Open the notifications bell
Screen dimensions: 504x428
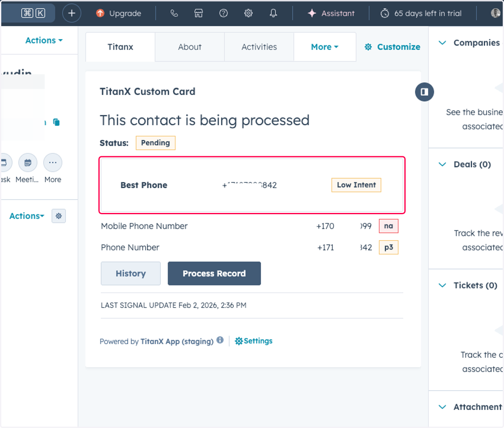[x=273, y=13]
